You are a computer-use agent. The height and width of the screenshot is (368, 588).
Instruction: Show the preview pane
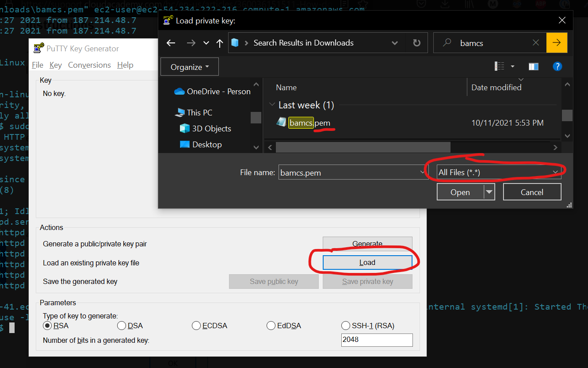click(x=534, y=66)
